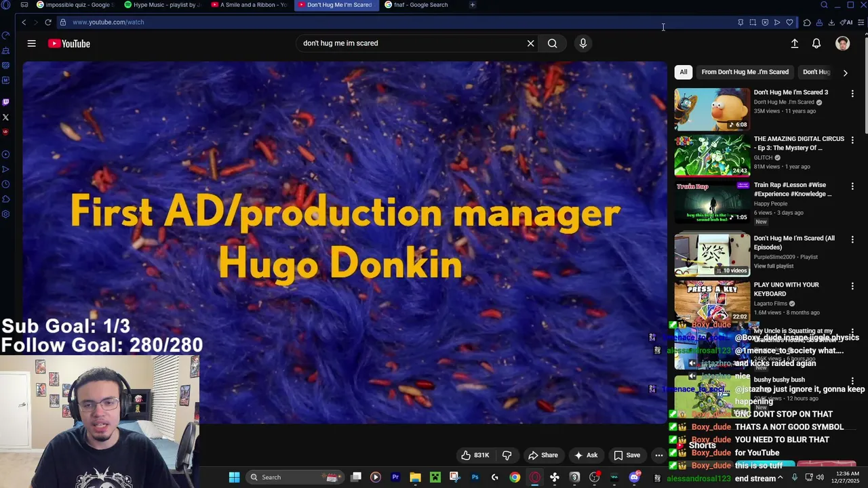Show hidden system tray icons chevron

tap(780, 478)
